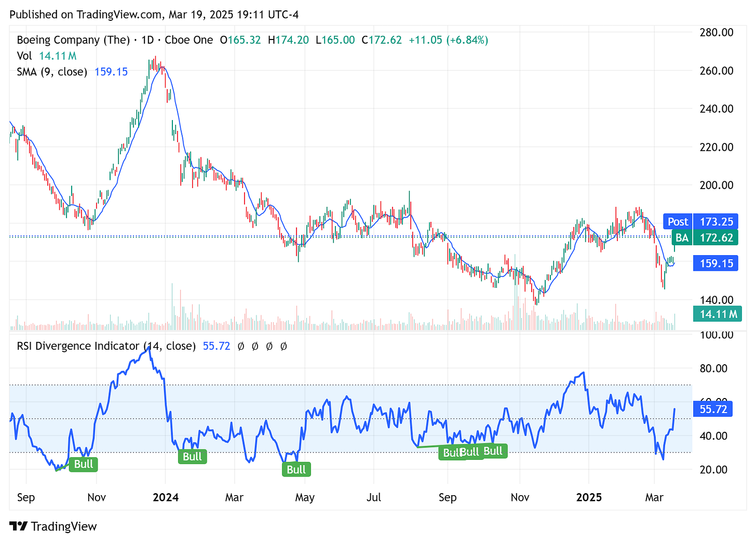Open the symbol legend for Boeing Company (The)
Screen dimensions: 756x543
72,39
